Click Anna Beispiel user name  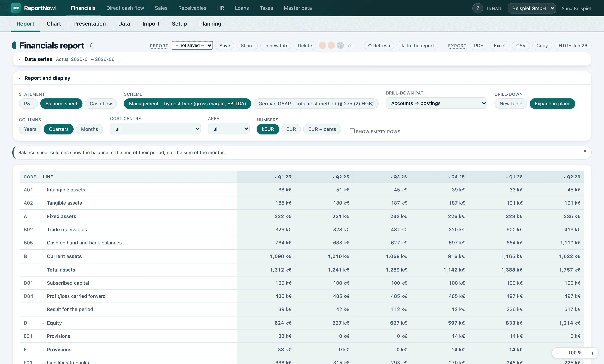[x=576, y=8]
